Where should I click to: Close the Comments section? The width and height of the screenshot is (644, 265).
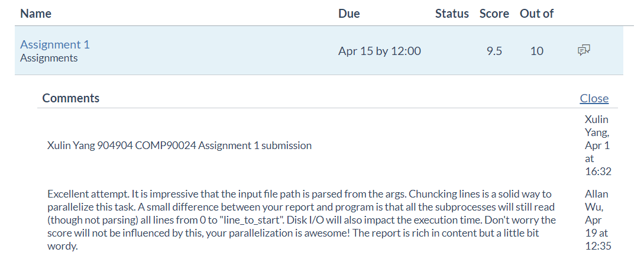(x=594, y=98)
